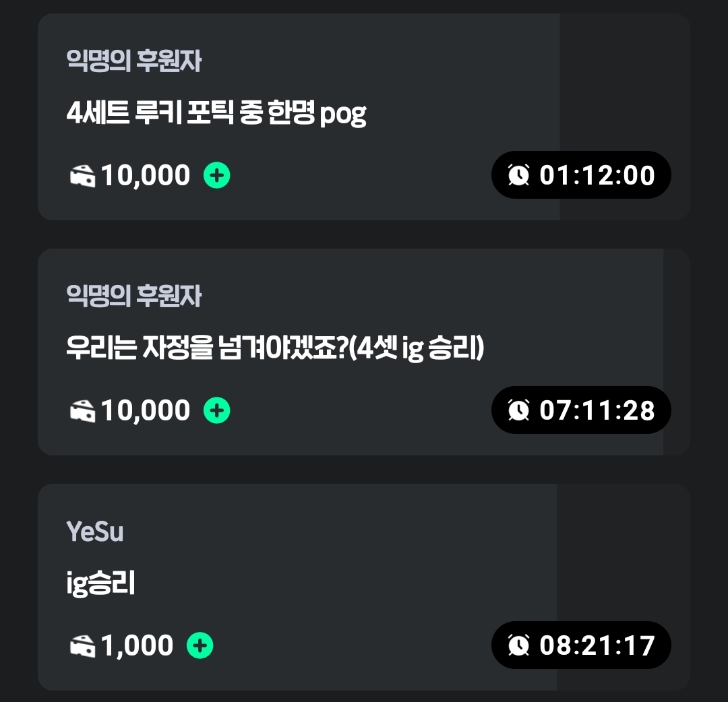Viewport: 728px width, 702px height.
Task: Add cheese to the 4셋 ig 승리 mission
Action: tap(217, 410)
